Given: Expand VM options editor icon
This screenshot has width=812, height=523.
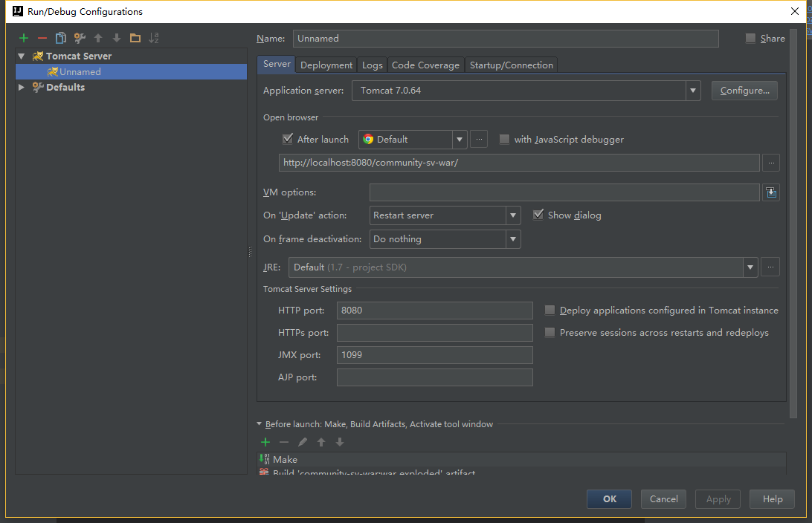Looking at the screenshot, I should pos(771,192).
